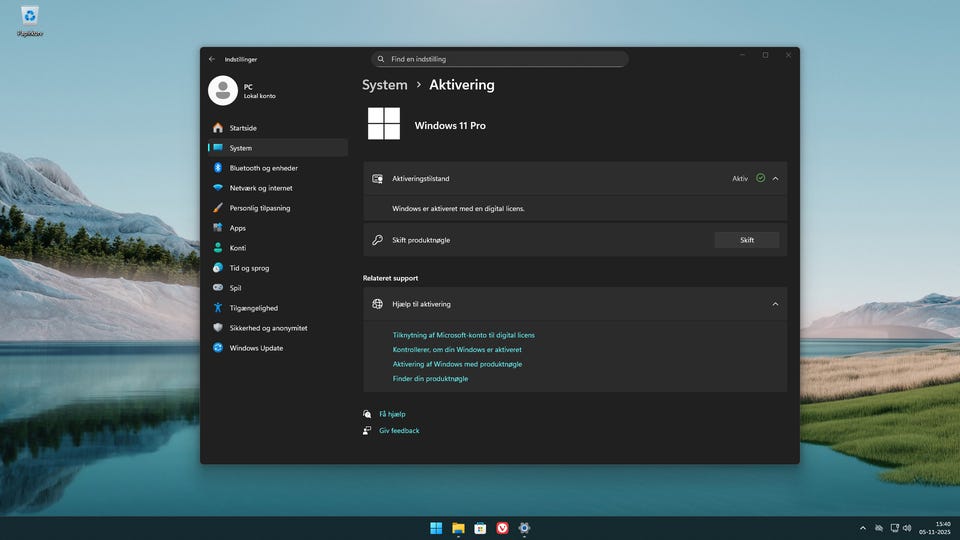Open Personlig tilpasning settings
960x540 pixels.
point(259,208)
